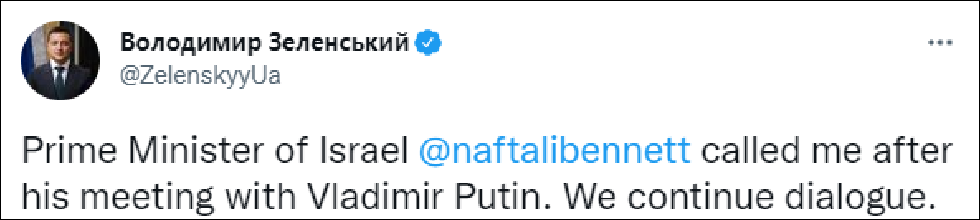This screenshot has width=980, height=220.
Task: Open the @ZelenskyyUa handle link
Action: 200,76
